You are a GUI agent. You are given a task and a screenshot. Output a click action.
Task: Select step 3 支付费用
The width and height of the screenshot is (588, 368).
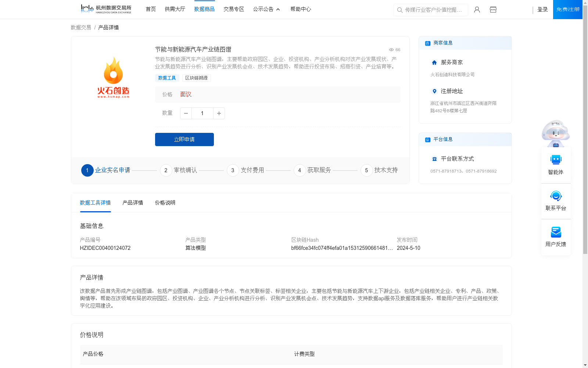point(245,170)
